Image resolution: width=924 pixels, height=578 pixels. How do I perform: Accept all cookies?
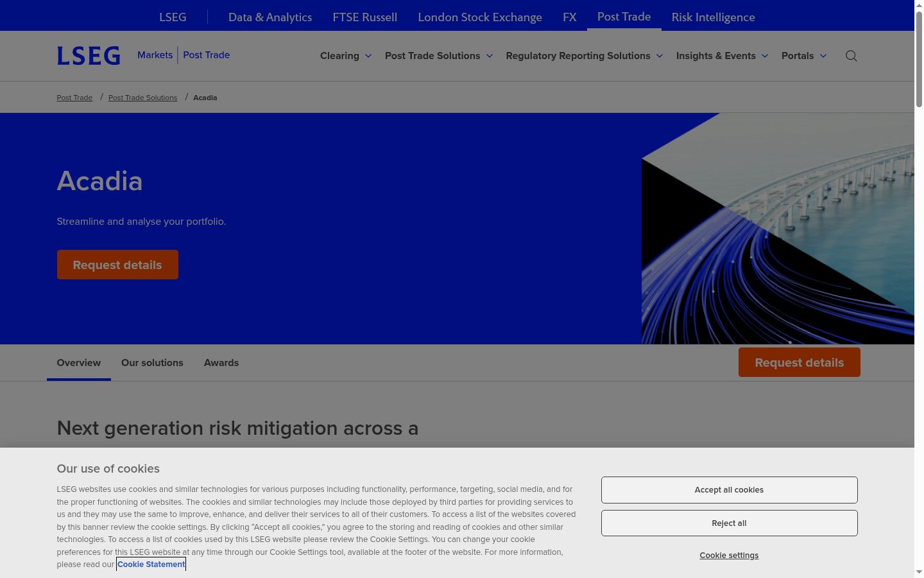(x=730, y=490)
